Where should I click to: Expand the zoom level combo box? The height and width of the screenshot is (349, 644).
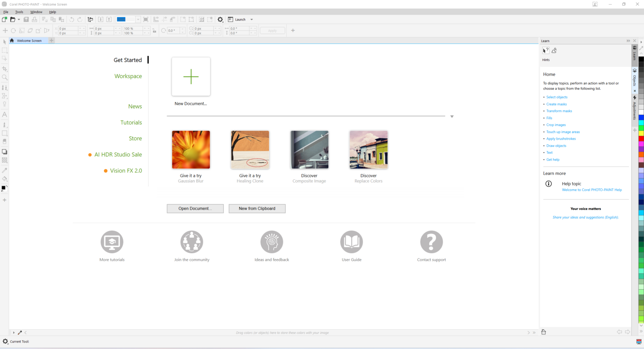(138, 19)
